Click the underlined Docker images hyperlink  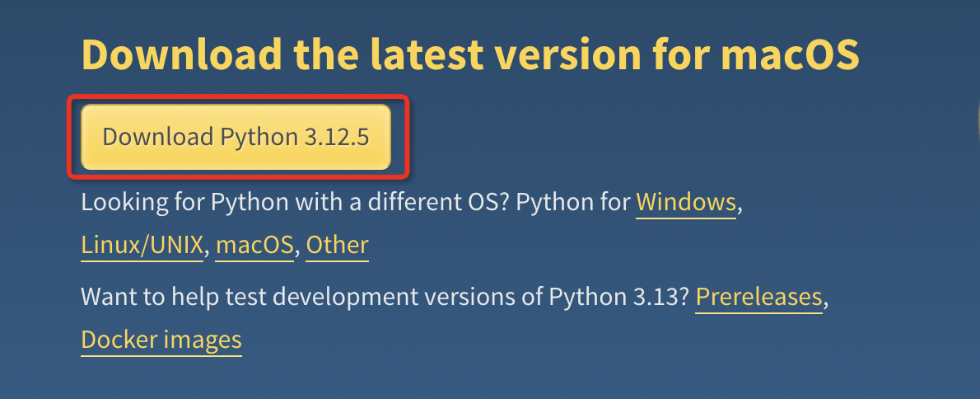[x=161, y=340]
